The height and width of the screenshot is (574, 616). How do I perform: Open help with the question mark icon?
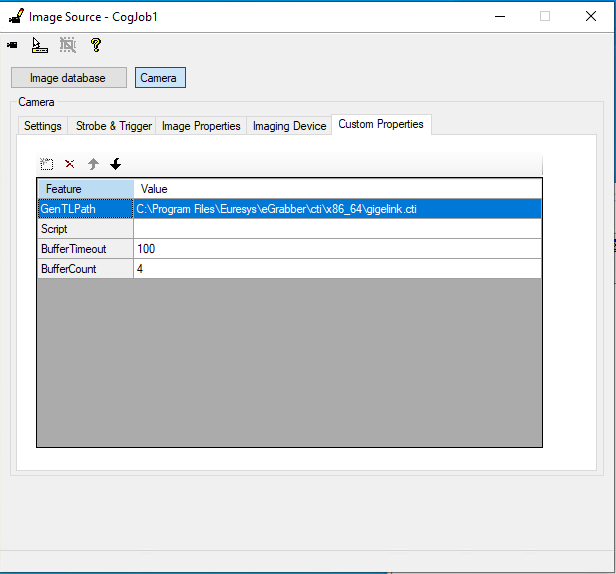[x=96, y=45]
